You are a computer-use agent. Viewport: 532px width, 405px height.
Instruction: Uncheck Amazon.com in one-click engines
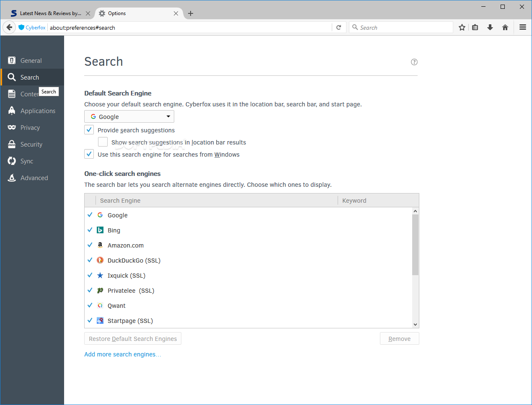[x=90, y=245]
